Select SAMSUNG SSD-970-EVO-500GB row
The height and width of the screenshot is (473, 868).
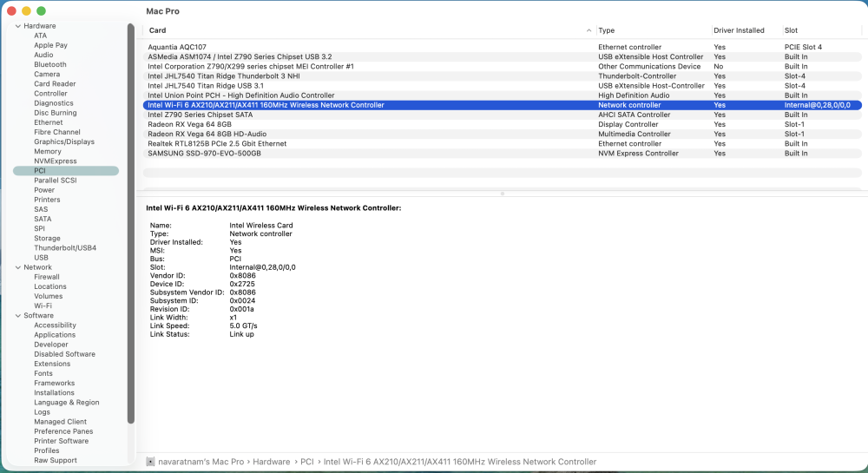[x=502, y=154]
